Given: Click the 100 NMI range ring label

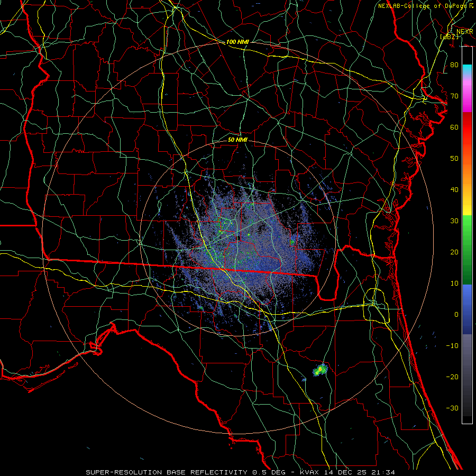Looking at the screenshot, I should pos(237,42).
